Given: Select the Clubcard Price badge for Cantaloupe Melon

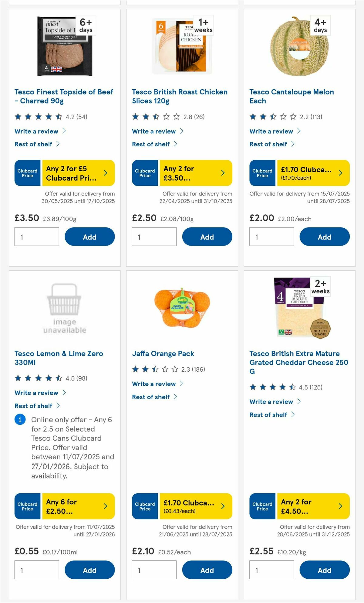Looking at the screenshot, I should pos(262,173).
